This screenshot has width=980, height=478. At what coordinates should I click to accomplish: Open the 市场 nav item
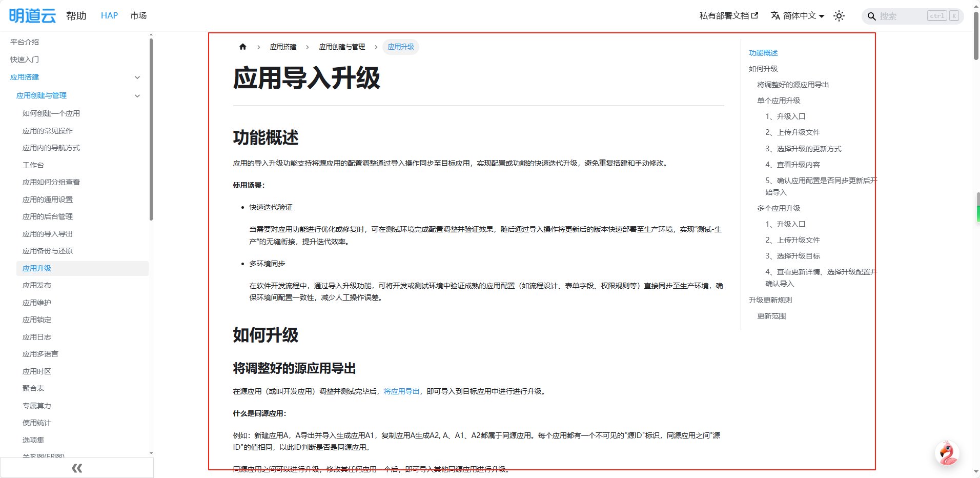click(138, 16)
